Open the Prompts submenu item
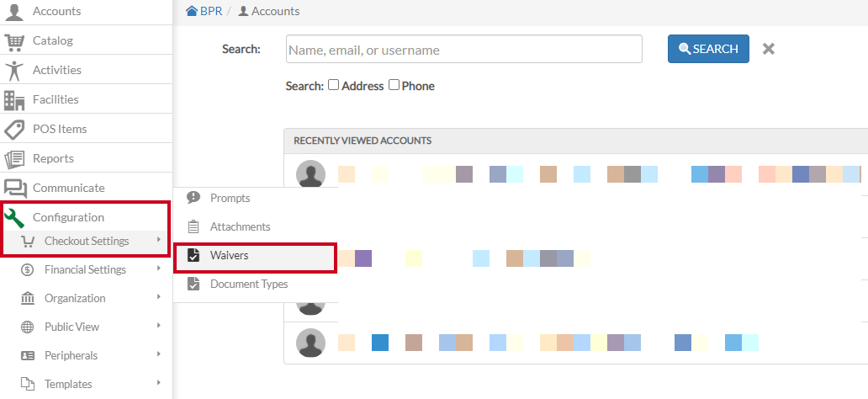The width and height of the screenshot is (868, 399). (x=255, y=198)
